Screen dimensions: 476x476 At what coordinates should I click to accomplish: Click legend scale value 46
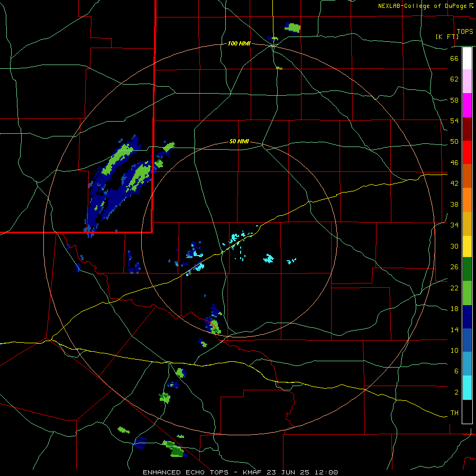point(454,163)
